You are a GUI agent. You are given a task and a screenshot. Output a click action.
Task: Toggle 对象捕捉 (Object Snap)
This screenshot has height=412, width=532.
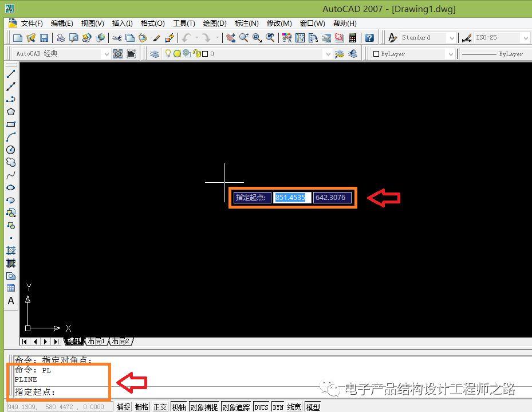click(x=204, y=407)
